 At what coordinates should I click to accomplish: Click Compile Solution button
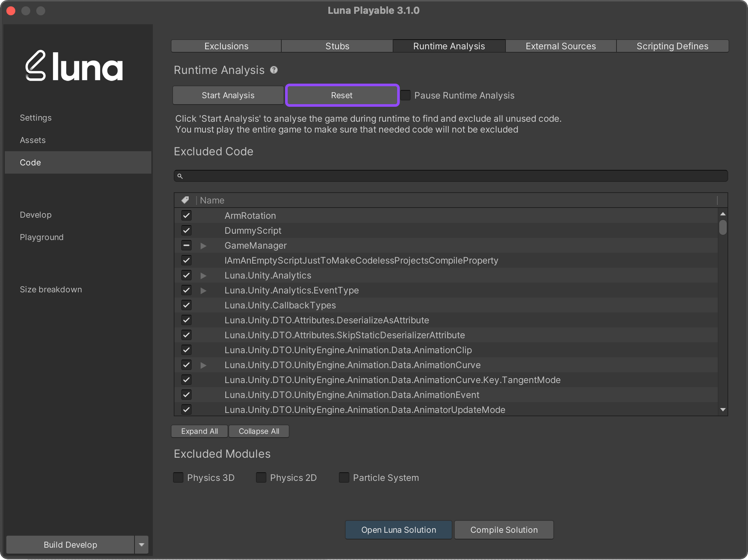click(504, 530)
